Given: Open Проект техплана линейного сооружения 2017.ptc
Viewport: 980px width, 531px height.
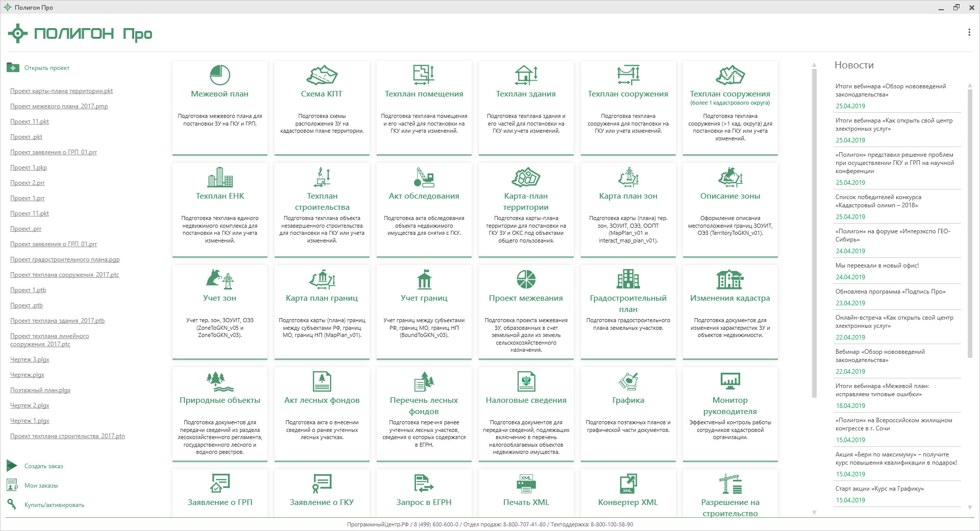Looking at the screenshot, I should point(50,340).
